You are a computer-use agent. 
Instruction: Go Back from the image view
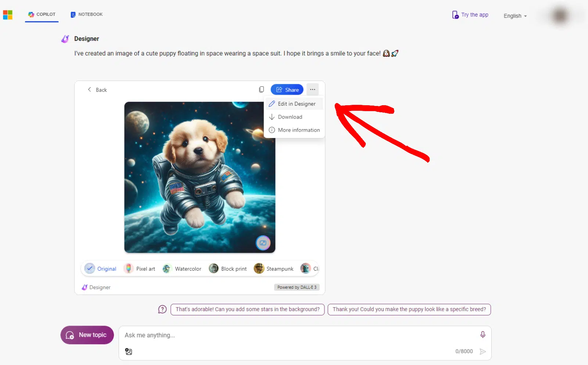tap(97, 90)
